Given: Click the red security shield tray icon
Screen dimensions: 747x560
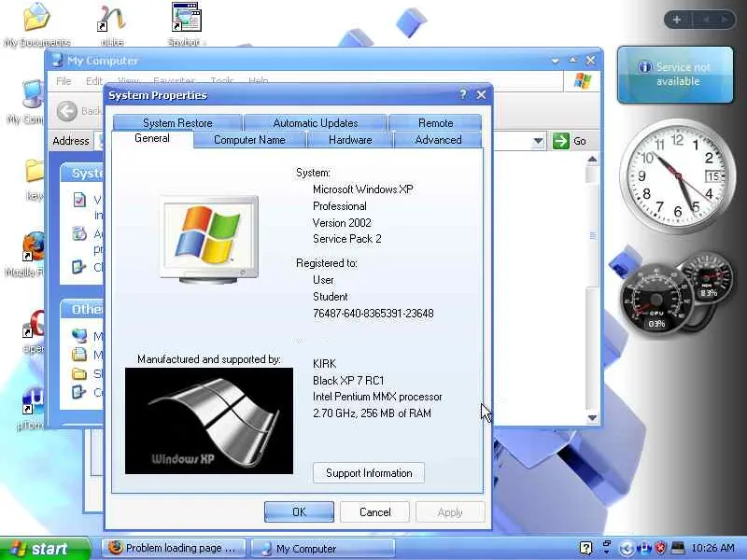Looking at the screenshot, I should point(660,549).
